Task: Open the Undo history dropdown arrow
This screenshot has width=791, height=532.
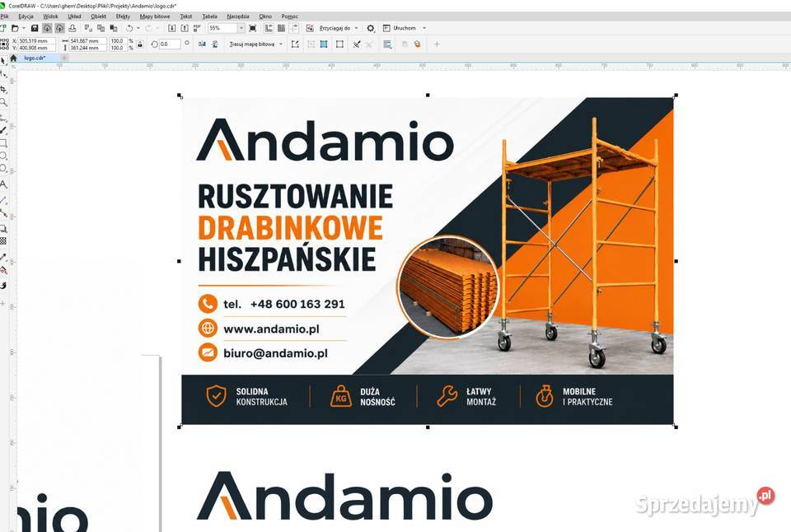Action: (x=138, y=28)
